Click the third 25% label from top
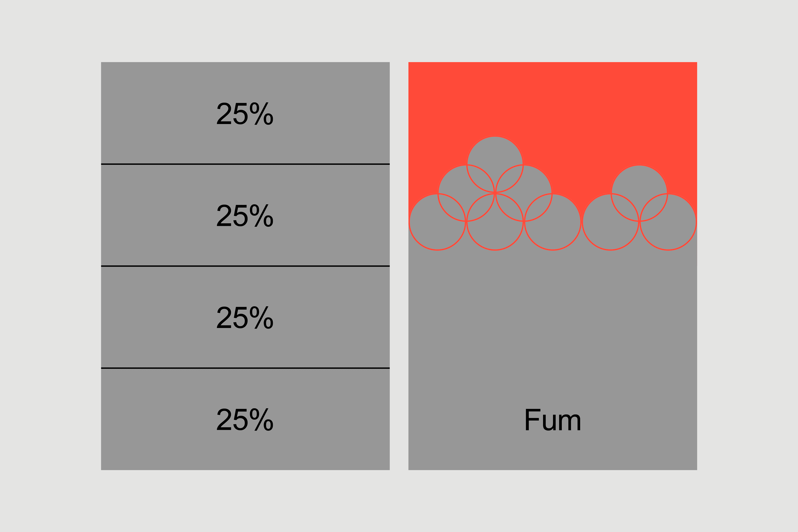 [245, 318]
